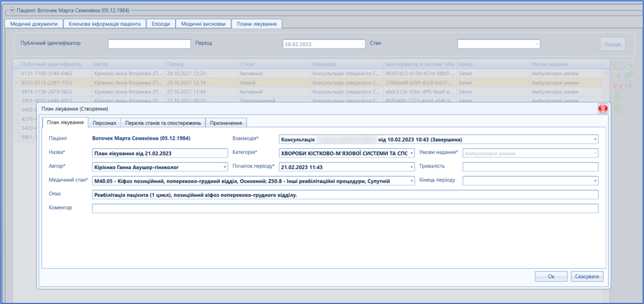Screen dimensions: 644x304
Task: Select row with identifier 8553-0115-2297-1552
Action: tap(308, 83)
